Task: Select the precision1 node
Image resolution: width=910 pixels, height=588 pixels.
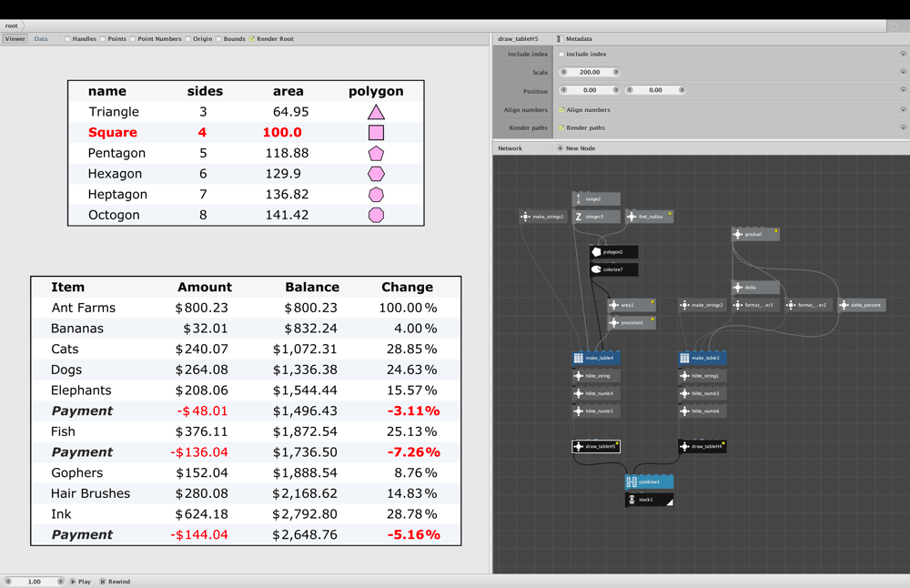Action: 632,323
